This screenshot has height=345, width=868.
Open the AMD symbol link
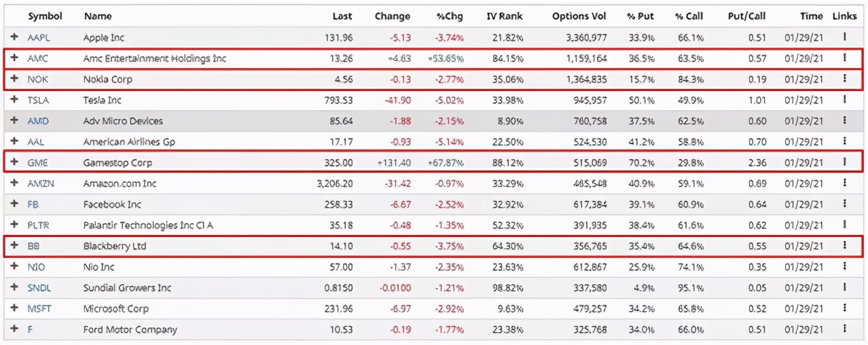tap(38, 121)
